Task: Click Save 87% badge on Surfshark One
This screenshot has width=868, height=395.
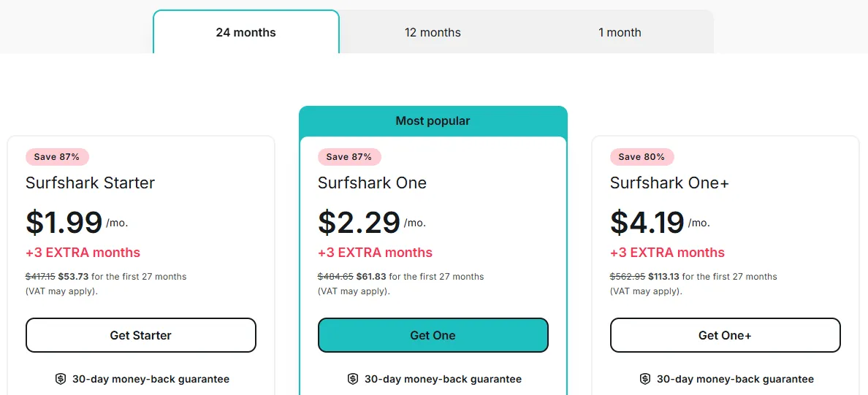Action: [x=349, y=157]
